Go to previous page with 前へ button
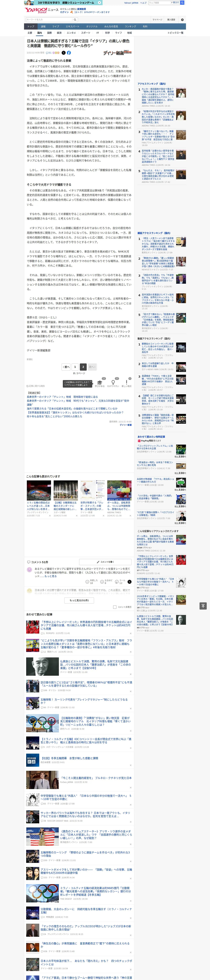Viewport: 210px width, 980px height. [66, 367]
